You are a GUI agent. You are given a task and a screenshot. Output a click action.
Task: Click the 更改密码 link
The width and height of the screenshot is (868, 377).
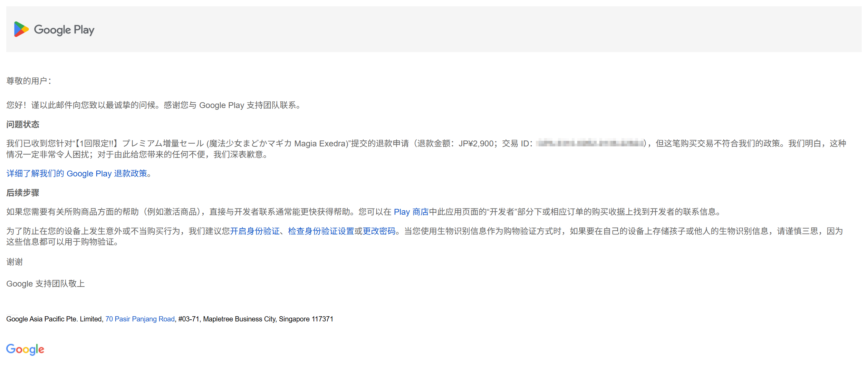[x=379, y=231]
